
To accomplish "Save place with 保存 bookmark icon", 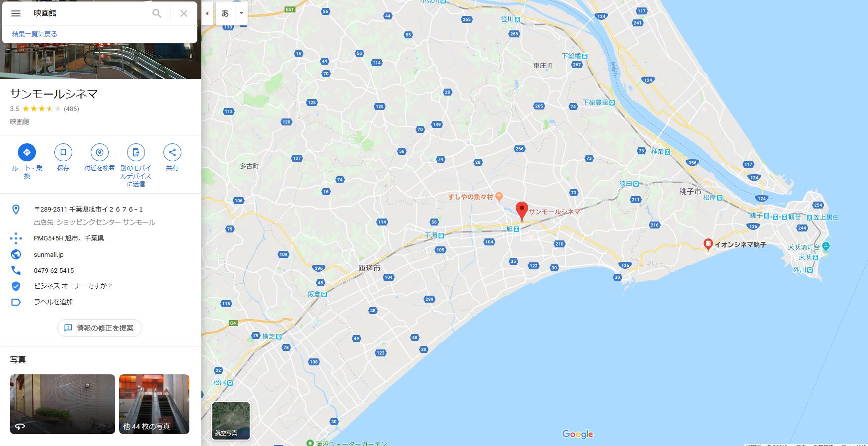I will coord(63,152).
